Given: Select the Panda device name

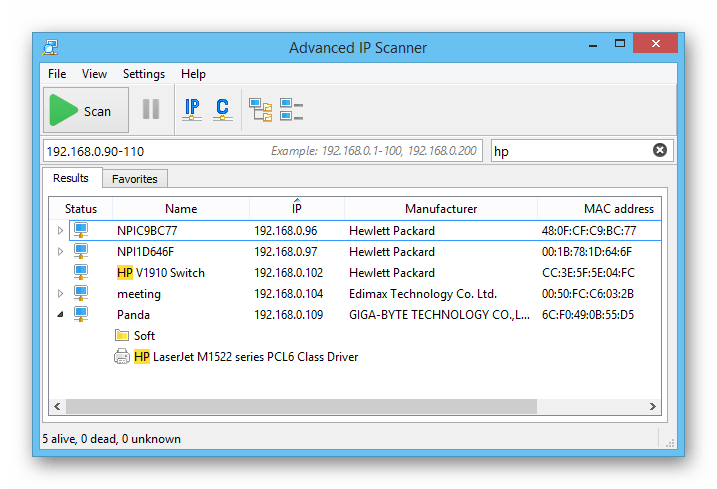Looking at the screenshot, I should pos(133,315).
